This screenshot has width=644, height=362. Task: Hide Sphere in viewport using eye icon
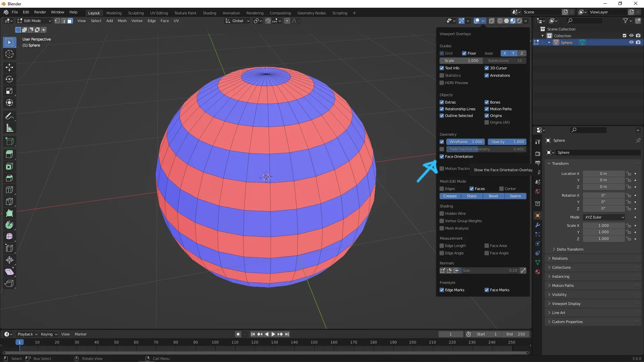pyautogui.click(x=631, y=43)
